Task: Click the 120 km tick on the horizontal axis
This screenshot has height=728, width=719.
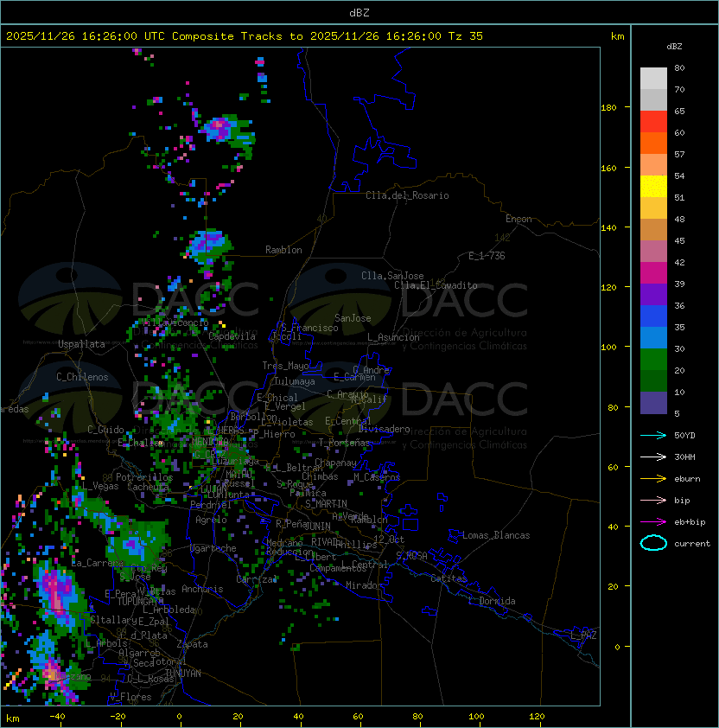Action: (537, 717)
